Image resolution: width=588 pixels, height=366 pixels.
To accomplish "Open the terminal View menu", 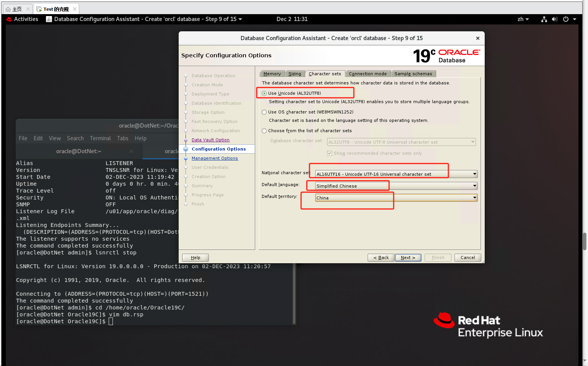I will click(x=55, y=138).
